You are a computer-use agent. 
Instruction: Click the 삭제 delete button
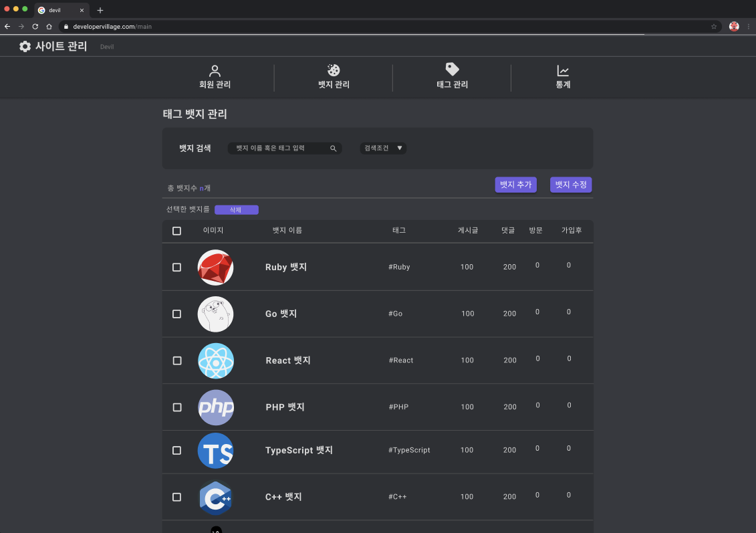[236, 210]
